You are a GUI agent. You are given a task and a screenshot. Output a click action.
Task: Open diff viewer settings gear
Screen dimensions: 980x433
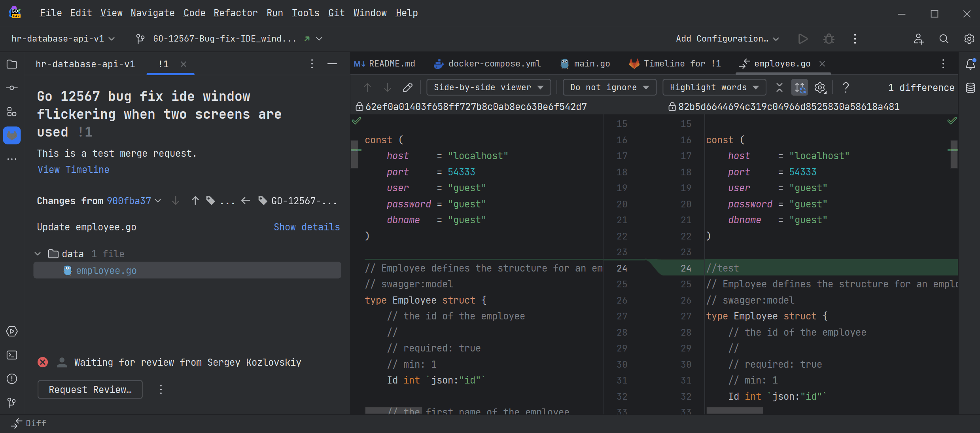tap(820, 87)
